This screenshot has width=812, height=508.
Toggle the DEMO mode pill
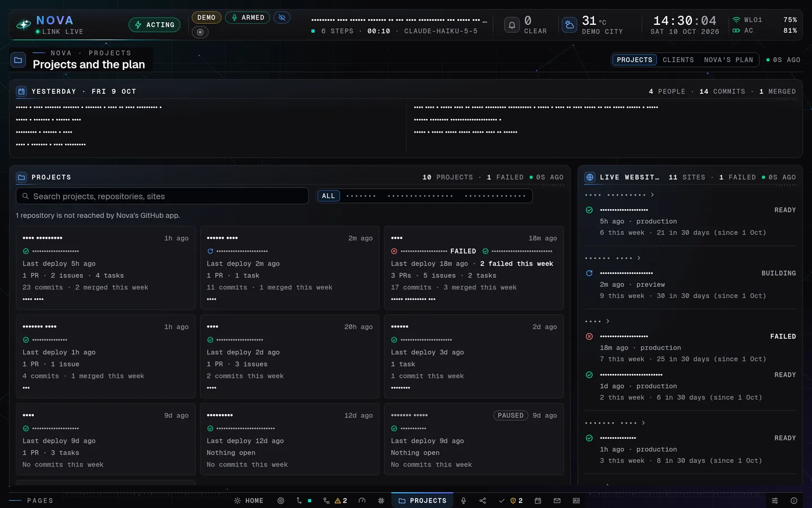[206, 17]
